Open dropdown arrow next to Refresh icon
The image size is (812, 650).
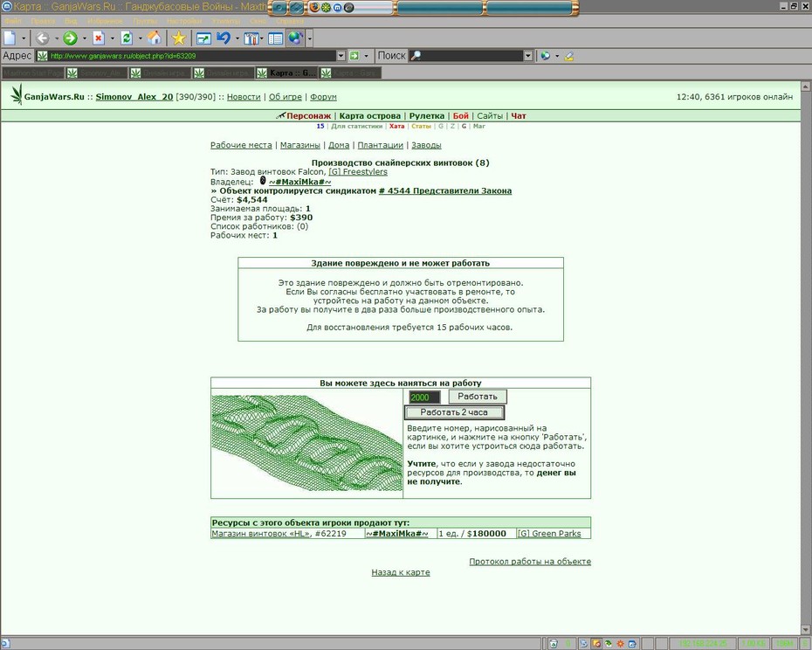140,38
